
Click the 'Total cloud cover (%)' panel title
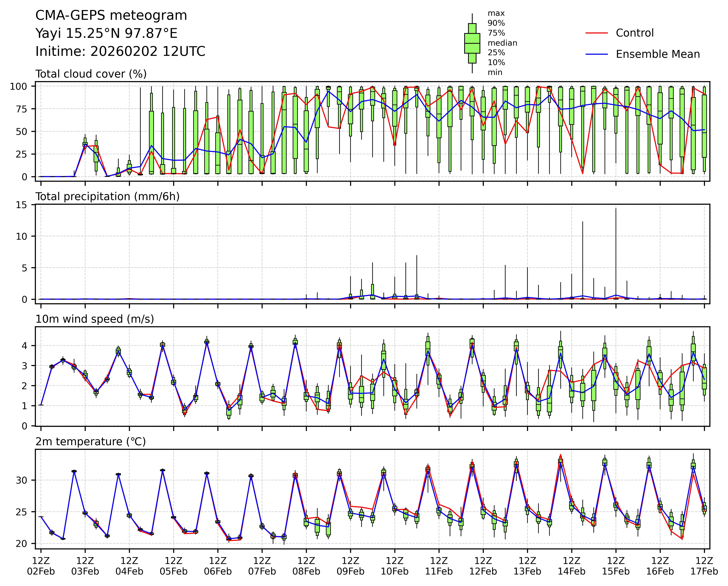pos(91,74)
